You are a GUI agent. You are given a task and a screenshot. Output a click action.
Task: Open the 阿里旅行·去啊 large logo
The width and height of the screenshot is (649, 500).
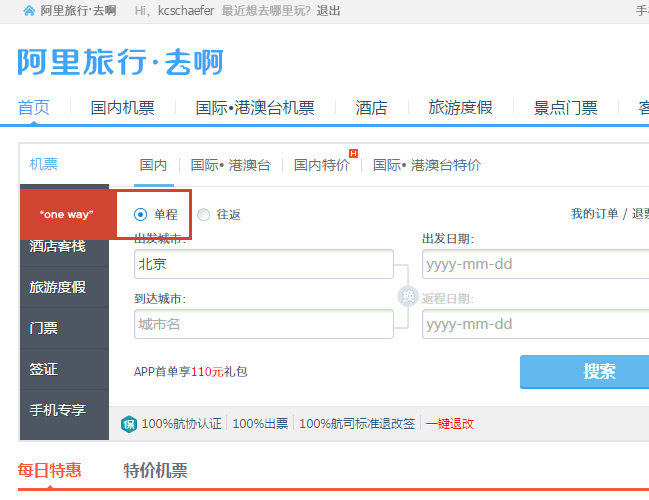[x=120, y=62]
